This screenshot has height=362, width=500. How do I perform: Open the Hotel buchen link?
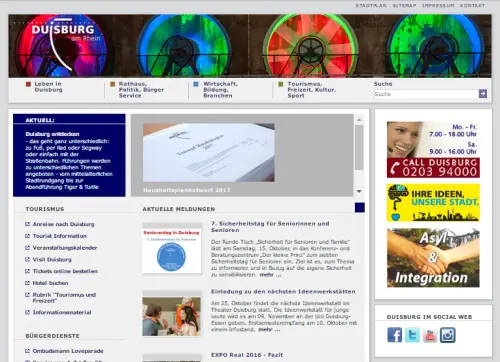pyautogui.click(x=50, y=283)
